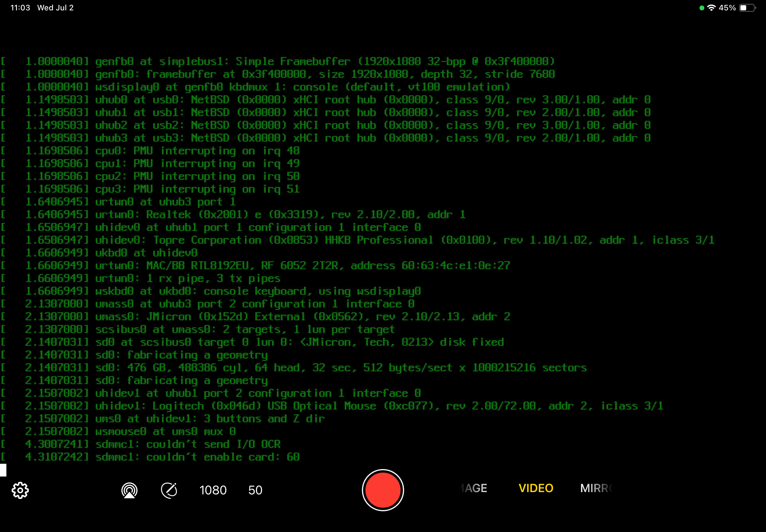766x532 pixels.
Task: Tap the sdmmc1 couldn't enable card line
Action: 197,457
